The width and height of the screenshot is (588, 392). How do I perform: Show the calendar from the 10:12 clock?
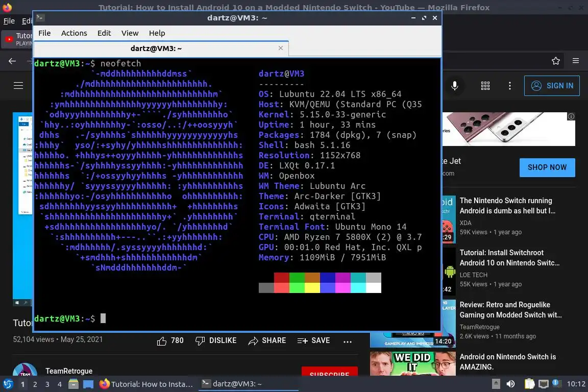576,384
